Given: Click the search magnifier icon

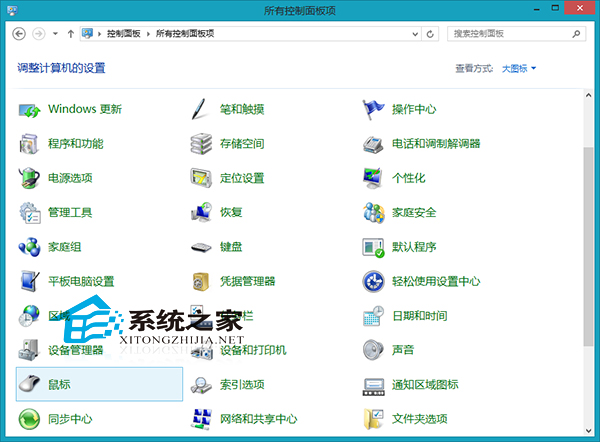Looking at the screenshot, I should tap(576, 34).
